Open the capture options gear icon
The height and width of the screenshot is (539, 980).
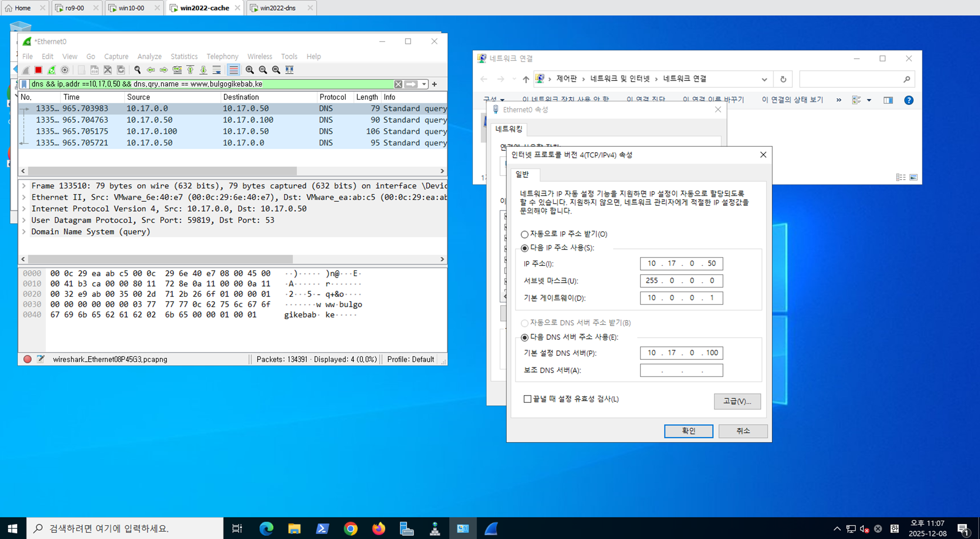point(65,70)
